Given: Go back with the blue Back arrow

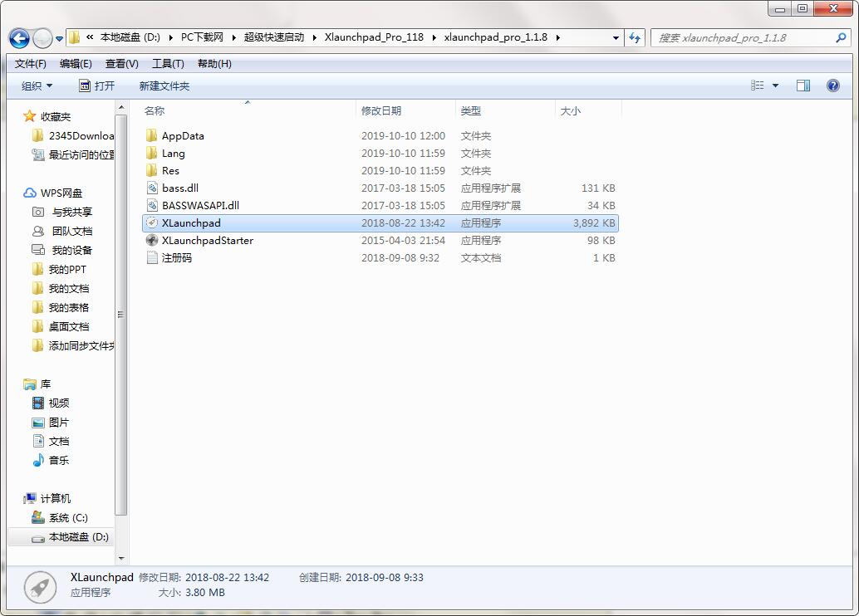Looking at the screenshot, I should [x=20, y=38].
